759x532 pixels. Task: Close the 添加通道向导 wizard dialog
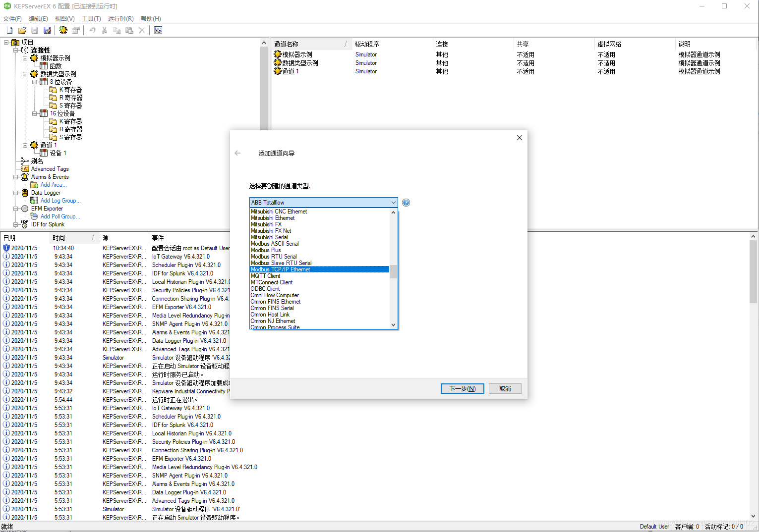click(x=520, y=138)
